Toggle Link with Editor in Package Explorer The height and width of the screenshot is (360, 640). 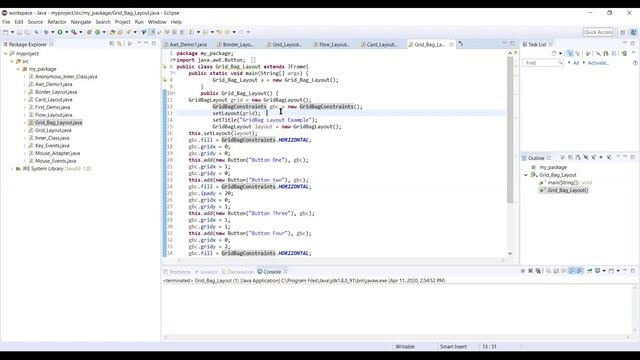point(119,44)
